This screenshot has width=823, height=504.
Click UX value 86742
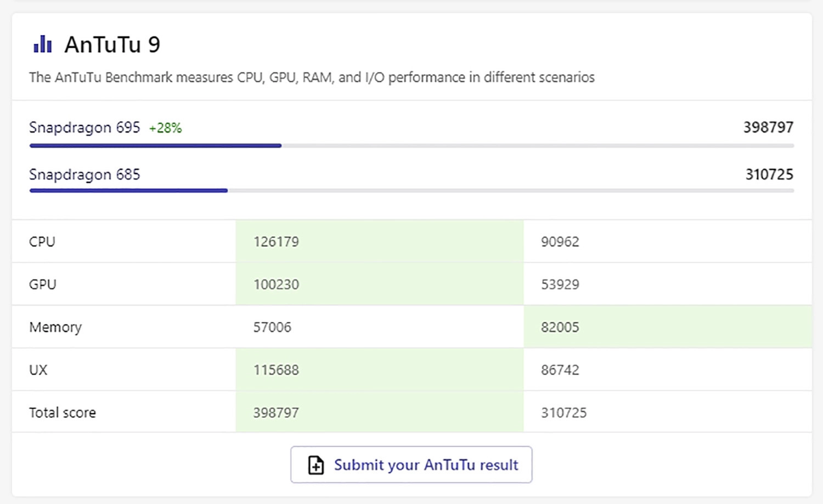coord(560,370)
